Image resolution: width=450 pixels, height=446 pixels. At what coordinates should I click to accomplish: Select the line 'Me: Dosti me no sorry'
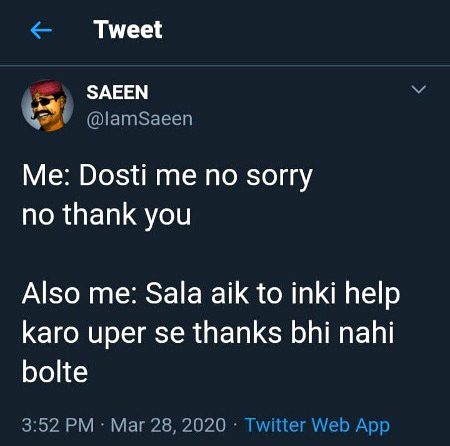coord(167,177)
